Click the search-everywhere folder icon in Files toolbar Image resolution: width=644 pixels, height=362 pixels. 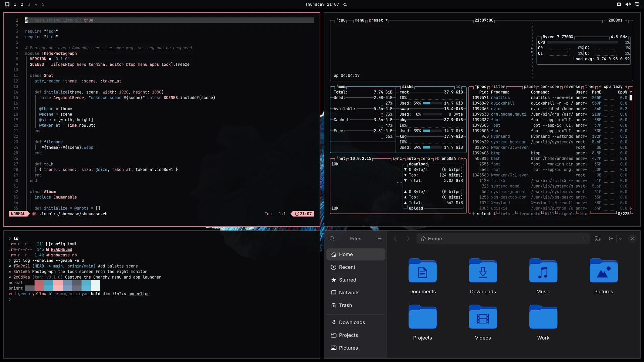pos(598,239)
